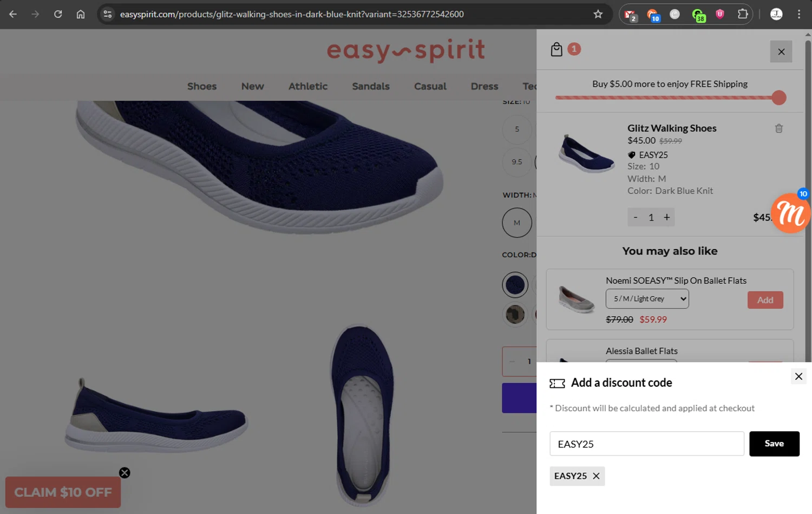This screenshot has width=812, height=514.
Task: Open the orange floating rewards widget
Action: tap(791, 213)
